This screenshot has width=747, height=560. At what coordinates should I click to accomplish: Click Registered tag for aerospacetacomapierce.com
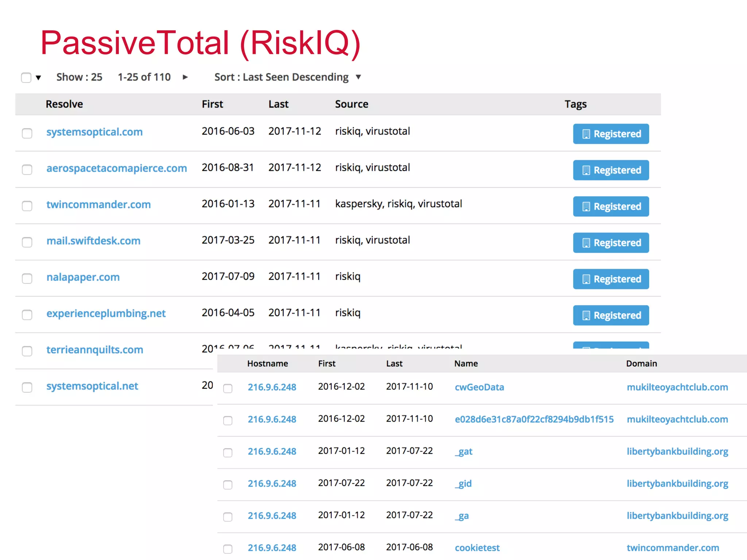pyautogui.click(x=611, y=170)
